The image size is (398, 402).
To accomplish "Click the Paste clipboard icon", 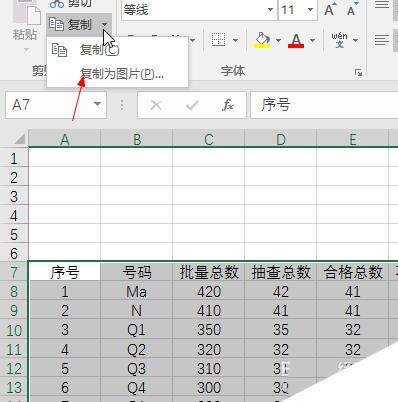I will point(27,13).
